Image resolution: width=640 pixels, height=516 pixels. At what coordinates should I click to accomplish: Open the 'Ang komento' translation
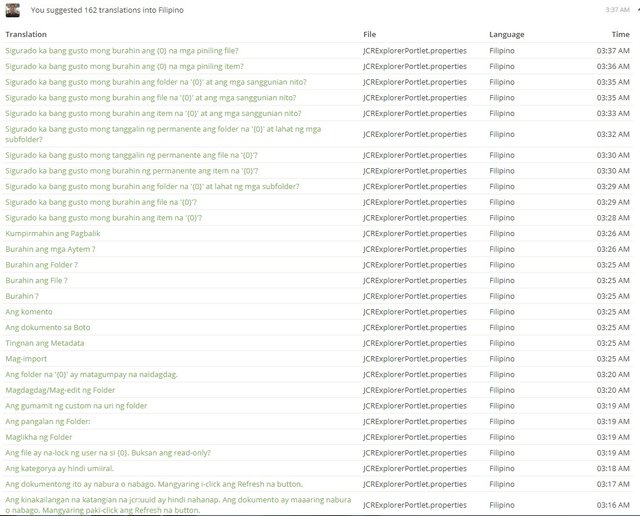tap(29, 311)
